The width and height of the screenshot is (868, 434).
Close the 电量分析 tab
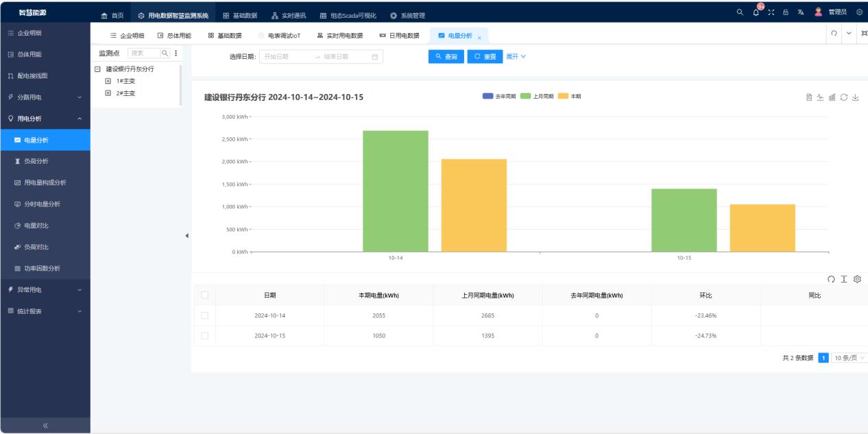pos(479,36)
